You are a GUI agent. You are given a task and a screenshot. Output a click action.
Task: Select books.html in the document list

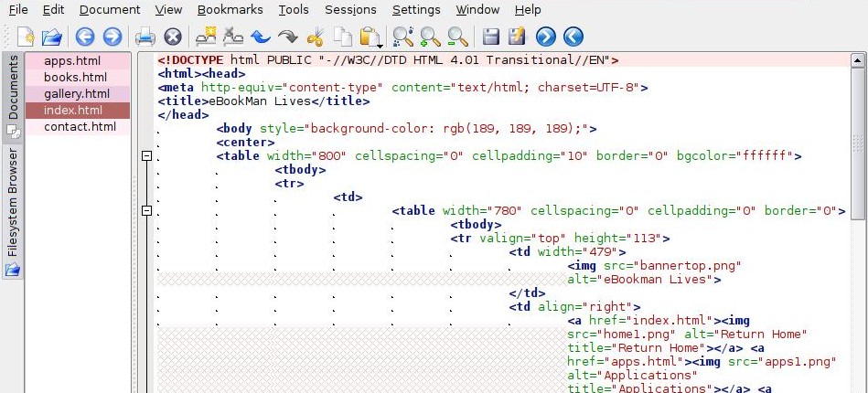pos(78,78)
